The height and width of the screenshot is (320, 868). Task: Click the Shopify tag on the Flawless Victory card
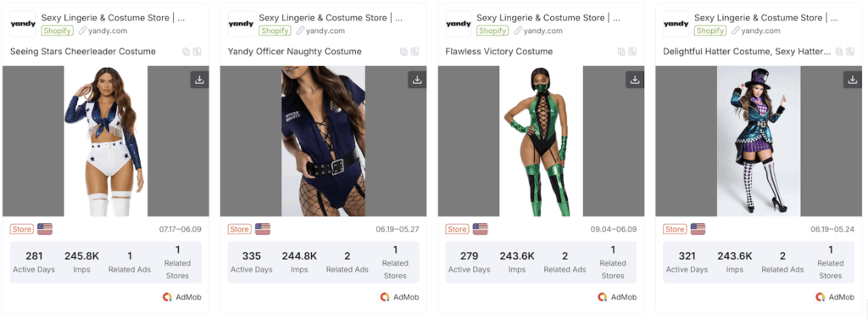pyautogui.click(x=492, y=31)
